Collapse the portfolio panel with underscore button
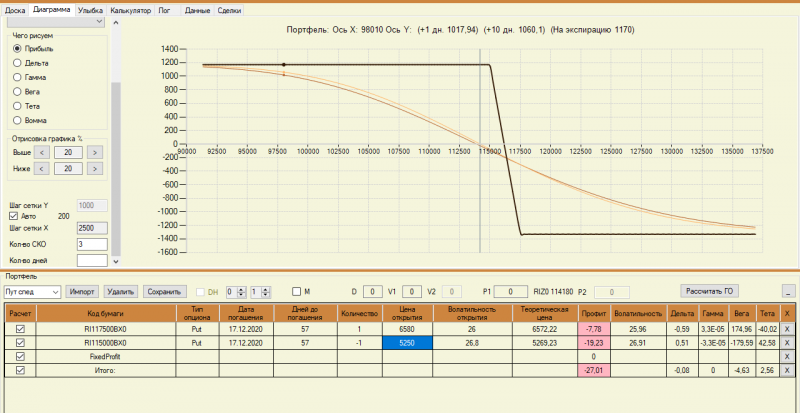 [788, 291]
